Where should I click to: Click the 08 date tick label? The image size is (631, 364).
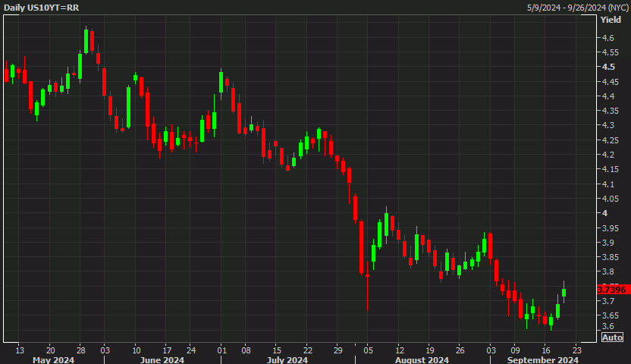[246, 350]
